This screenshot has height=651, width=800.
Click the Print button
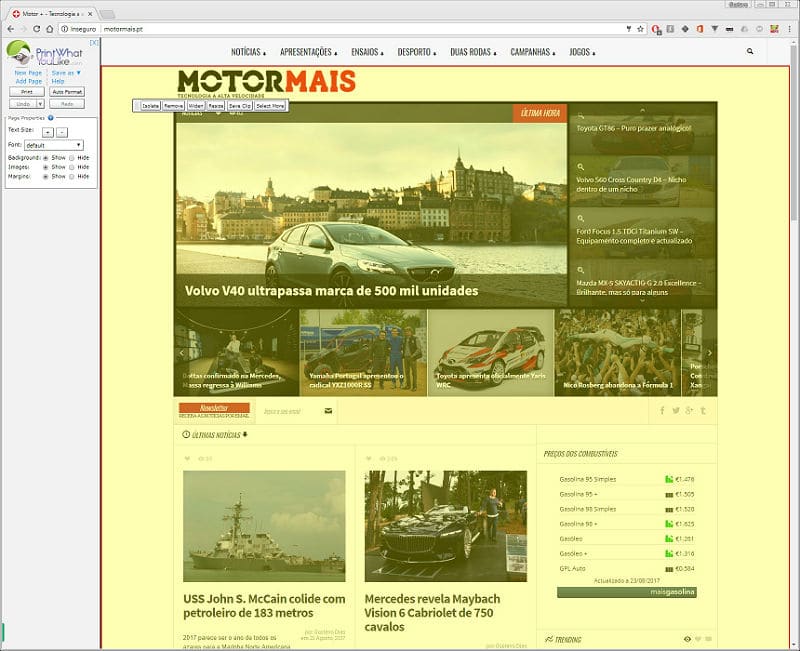27,92
